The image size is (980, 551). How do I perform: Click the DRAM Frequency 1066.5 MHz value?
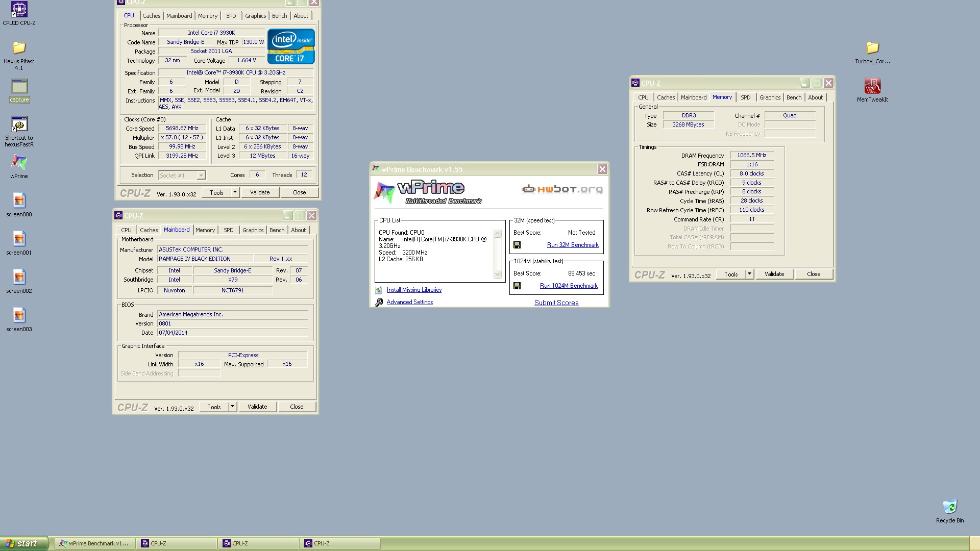[752, 155]
